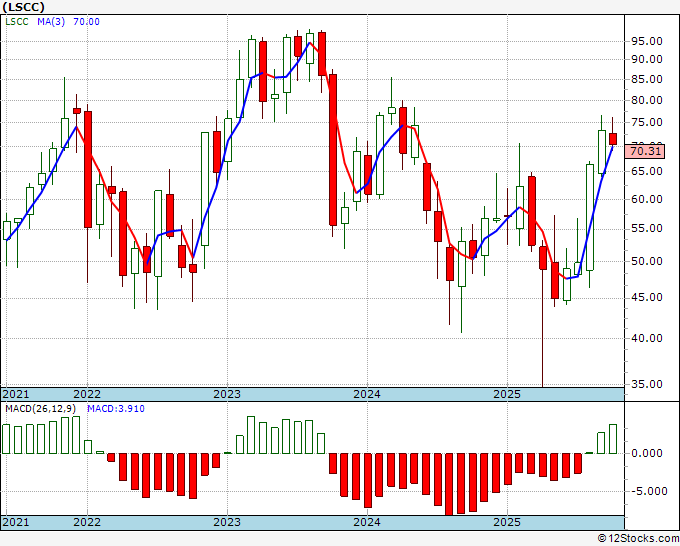Click 2021 on the price chart timeline
Screen dimensions: 680x546
point(16,394)
